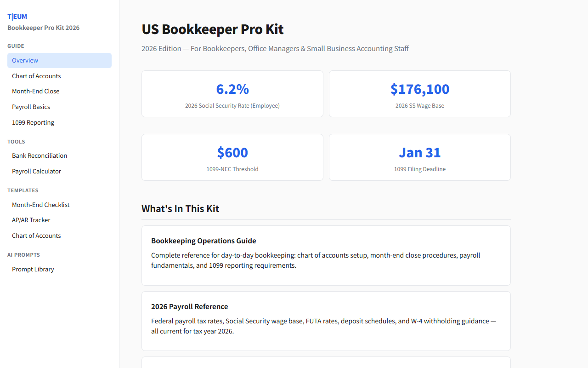This screenshot has width=588, height=368.
Task: Select Chart of Accounts under Templates
Action: click(36, 236)
